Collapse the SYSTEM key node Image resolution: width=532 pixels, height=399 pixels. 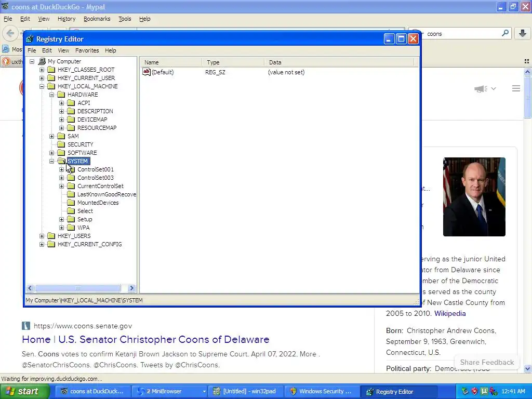51,161
